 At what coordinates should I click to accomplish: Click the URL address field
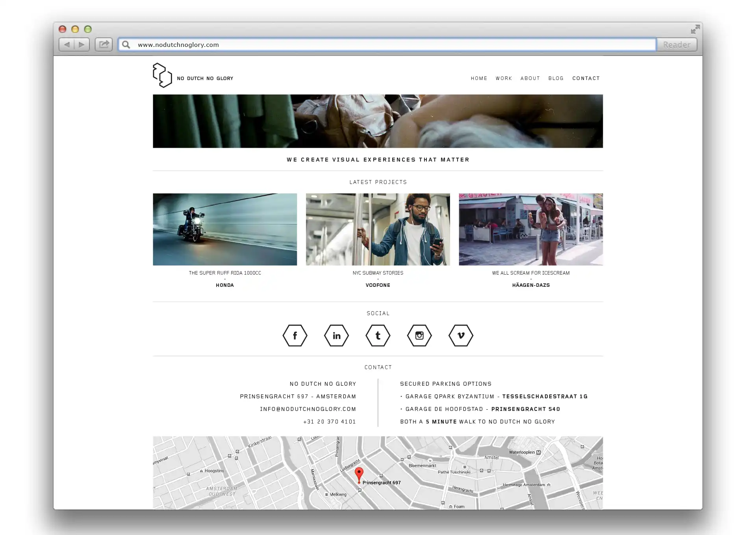tap(386, 45)
